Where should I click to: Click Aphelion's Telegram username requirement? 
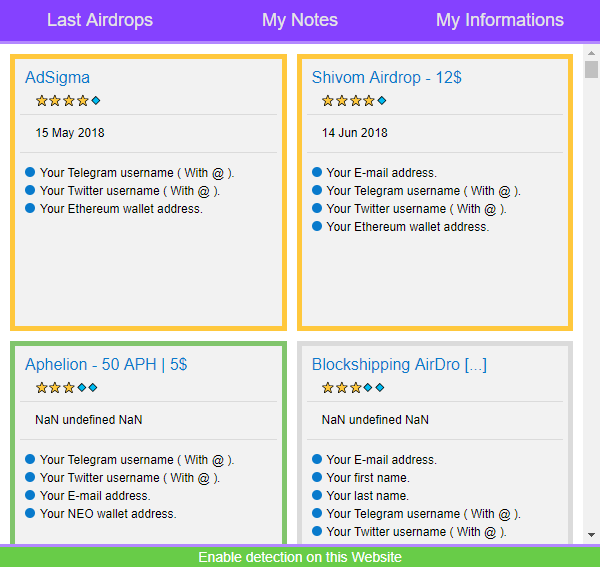pos(130,459)
